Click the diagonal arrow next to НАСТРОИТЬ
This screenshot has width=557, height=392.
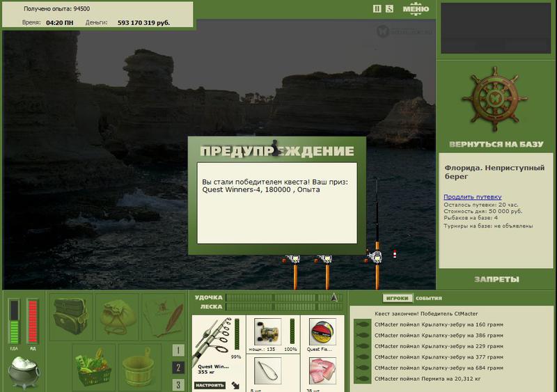tap(235, 385)
